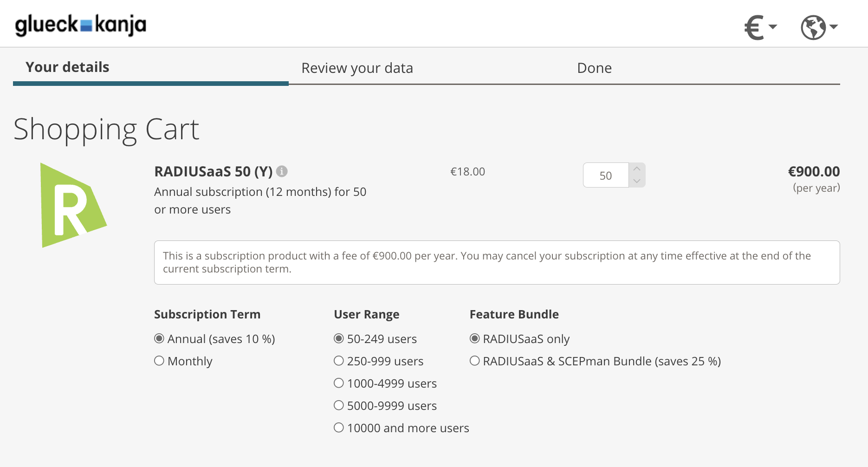Image resolution: width=868 pixels, height=467 pixels.
Task: Click the quantity input field
Action: click(606, 175)
